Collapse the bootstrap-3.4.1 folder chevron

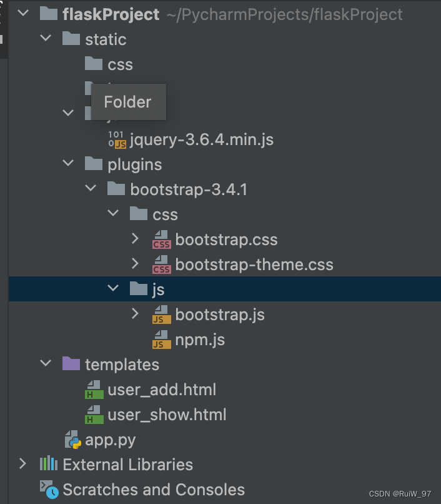90,188
